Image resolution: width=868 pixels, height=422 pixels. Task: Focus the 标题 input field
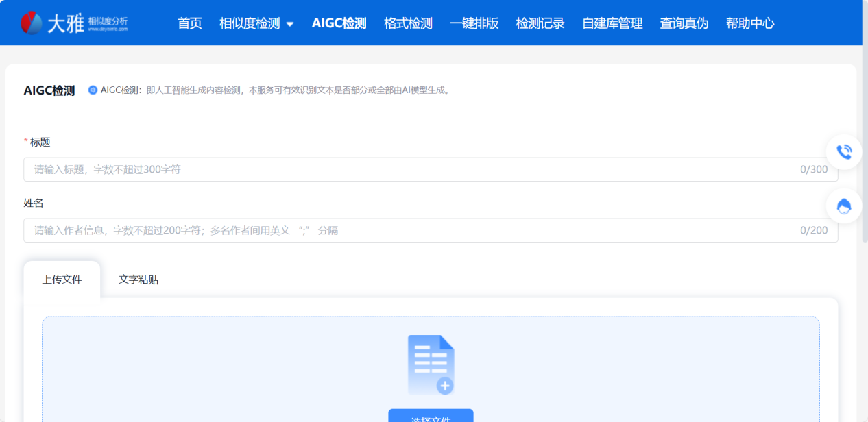[x=411, y=169]
